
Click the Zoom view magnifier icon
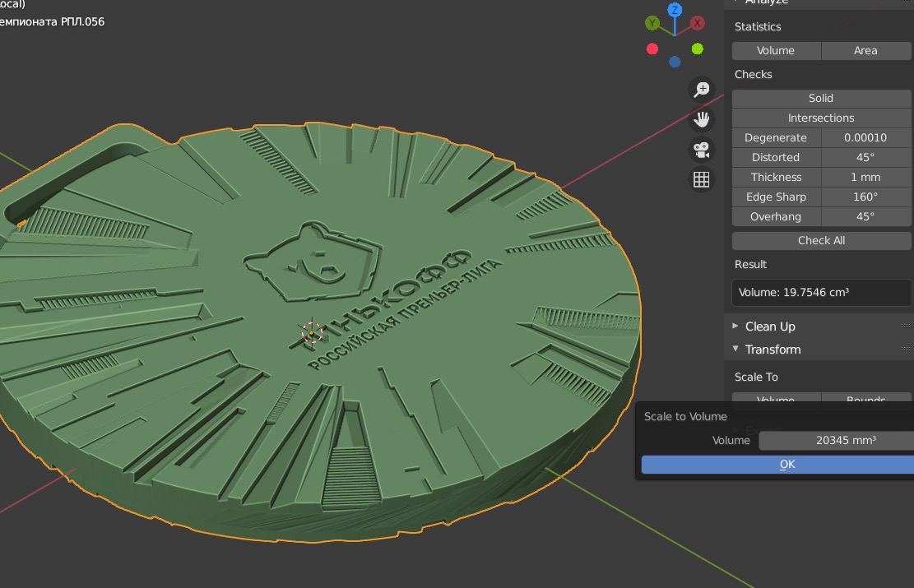pyautogui.click(x=701, y=89)
